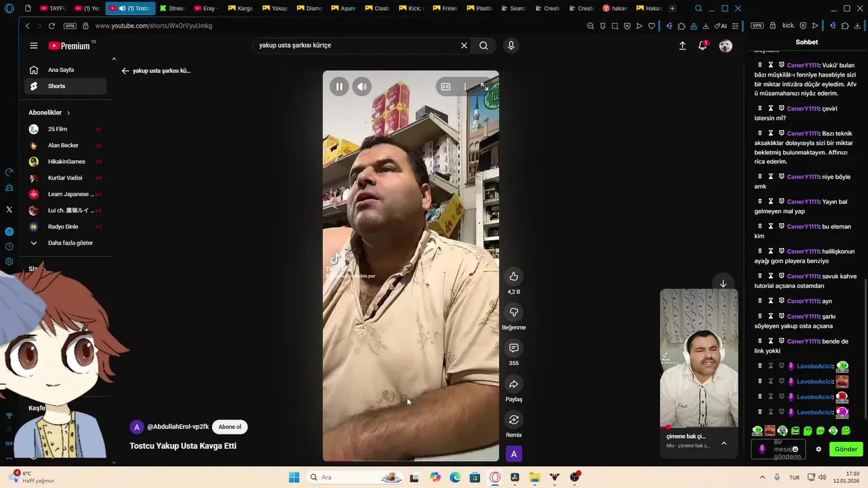Open the Alan Becker channel

click(x=65, y=145)
